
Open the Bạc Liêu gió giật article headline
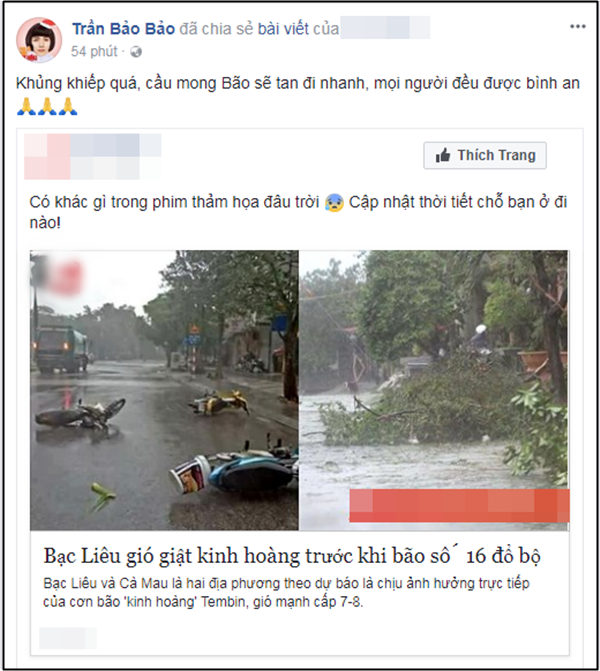pyautogui.click(x=292, y=556)
